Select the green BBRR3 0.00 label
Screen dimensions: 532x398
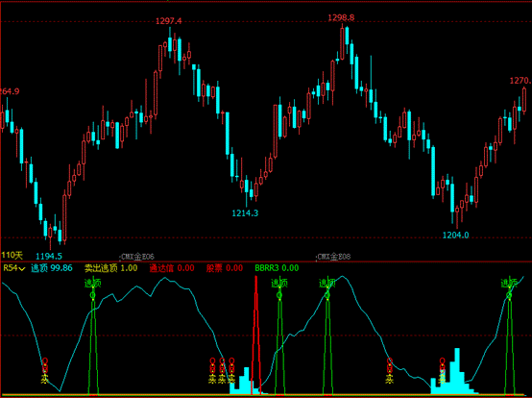tap(277, 268)
